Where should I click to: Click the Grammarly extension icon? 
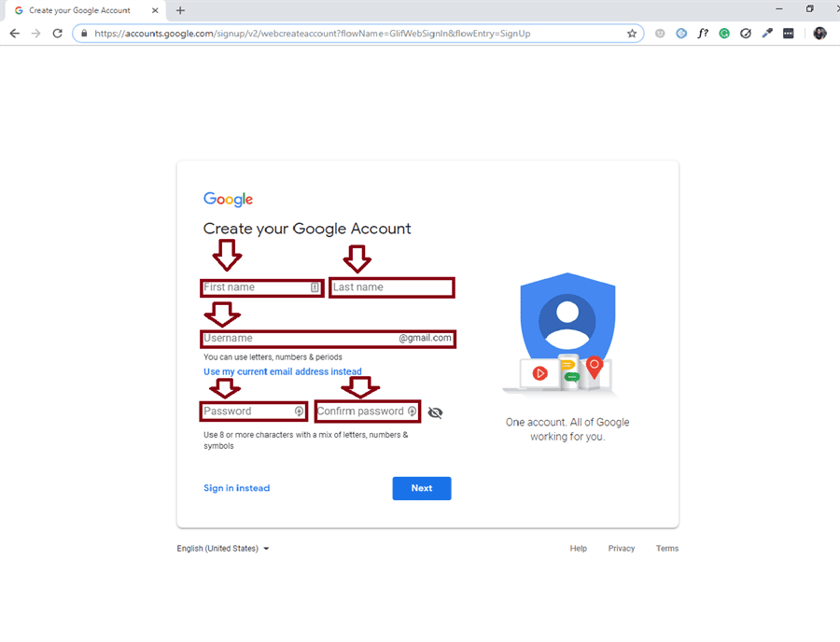(724, 33)
